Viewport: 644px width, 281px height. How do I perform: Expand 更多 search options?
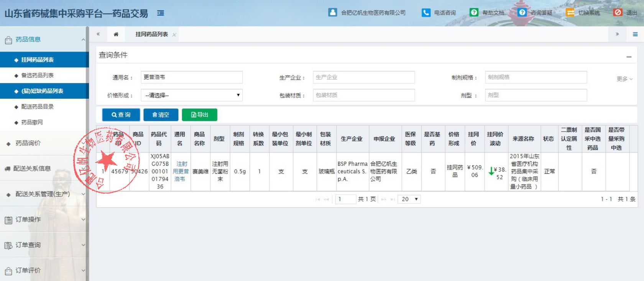pos(624,79)
